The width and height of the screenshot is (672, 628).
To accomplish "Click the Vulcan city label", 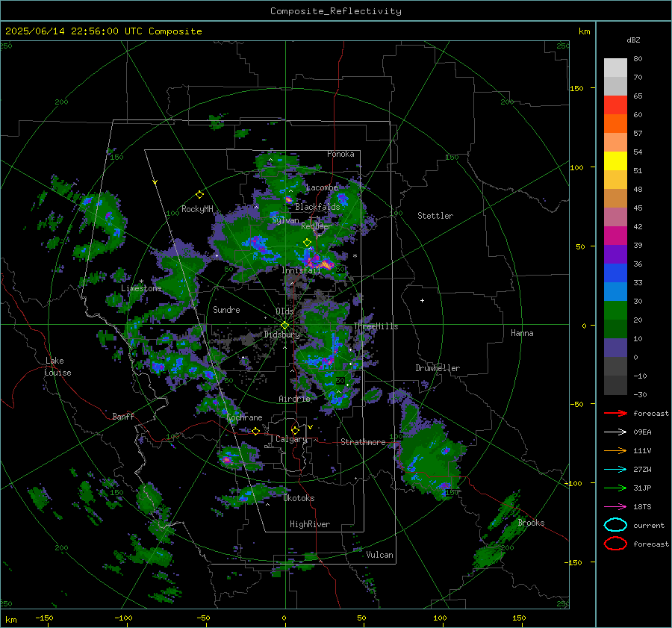I will point(380,555).
